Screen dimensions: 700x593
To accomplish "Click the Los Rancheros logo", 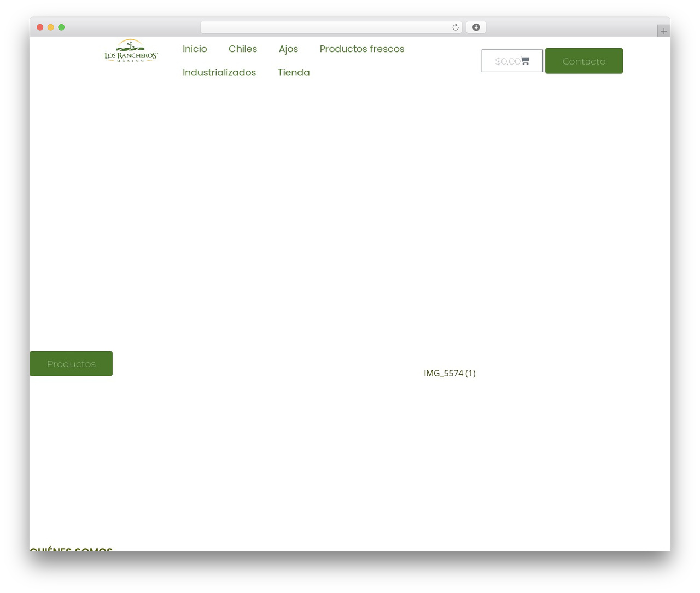I will pos(131,51).
